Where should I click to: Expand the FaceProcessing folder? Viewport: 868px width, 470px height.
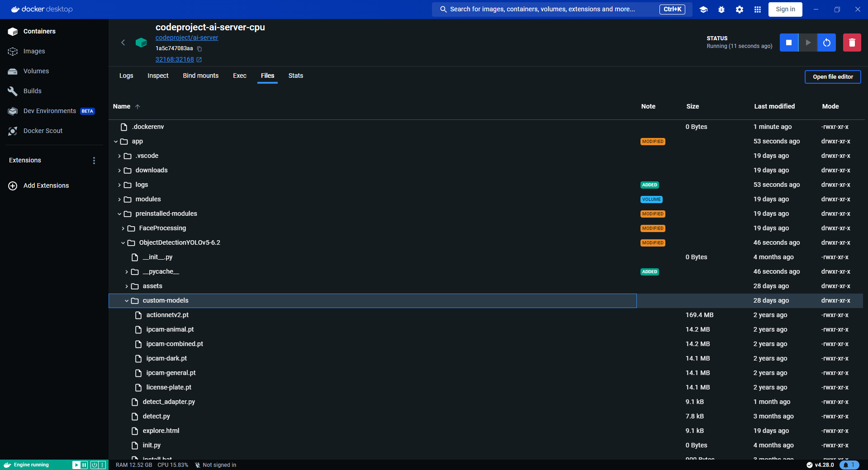[x=123, y=228]
